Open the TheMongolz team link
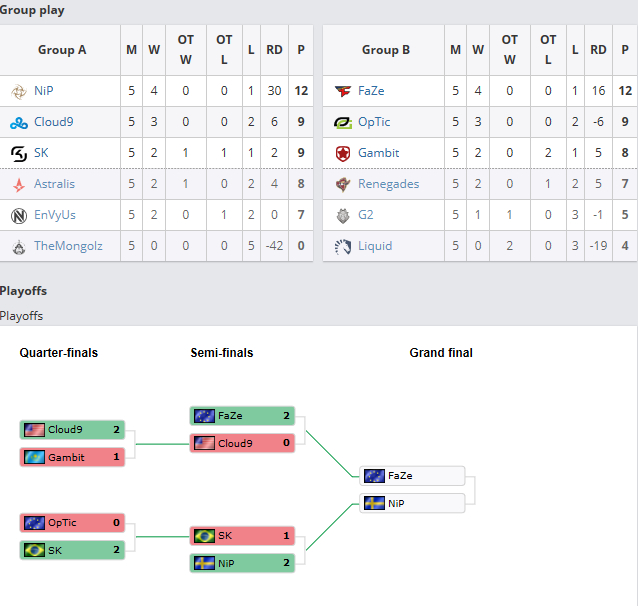 point(67,246)
